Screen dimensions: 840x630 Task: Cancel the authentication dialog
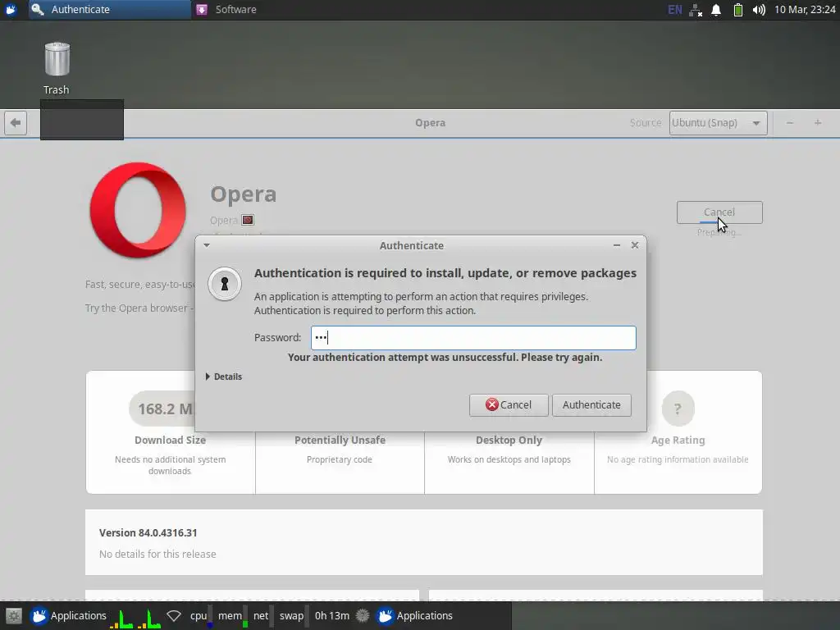pos(509,405)
